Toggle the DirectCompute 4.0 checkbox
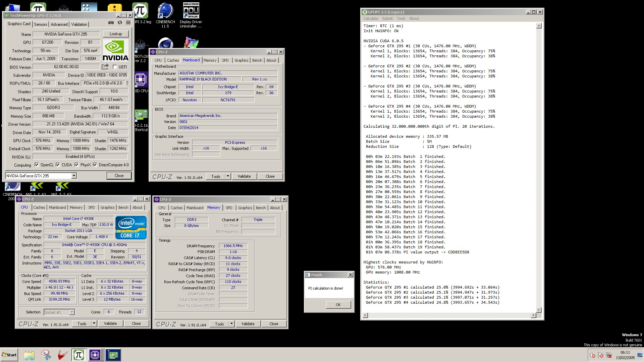Image resolution: width=644 pixels, height=362 pixels. click(95, 165)
